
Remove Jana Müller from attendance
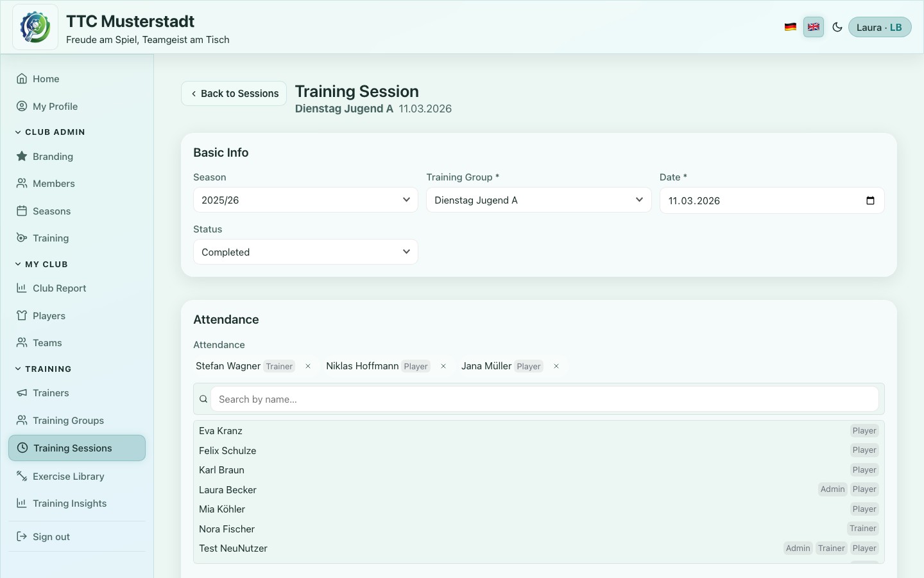(x=556, y=367)
